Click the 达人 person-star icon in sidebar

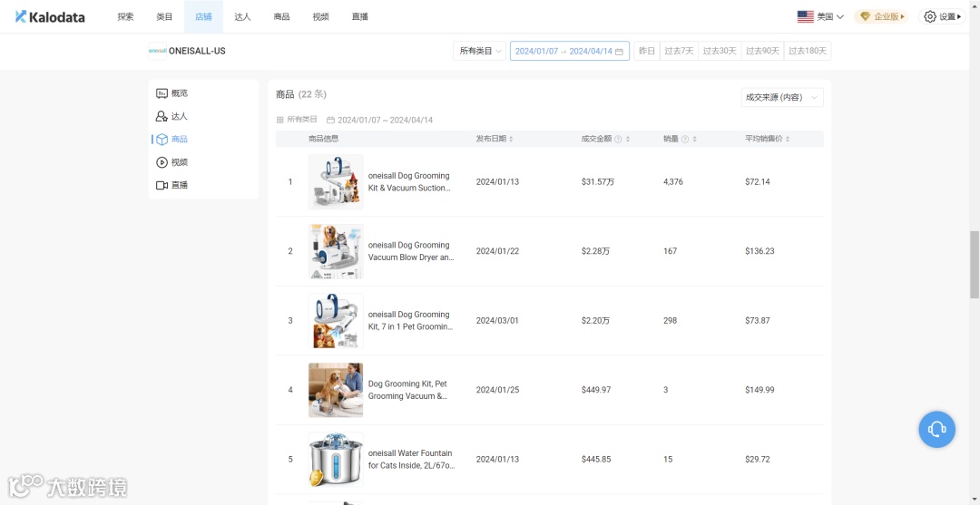point(162,116)
